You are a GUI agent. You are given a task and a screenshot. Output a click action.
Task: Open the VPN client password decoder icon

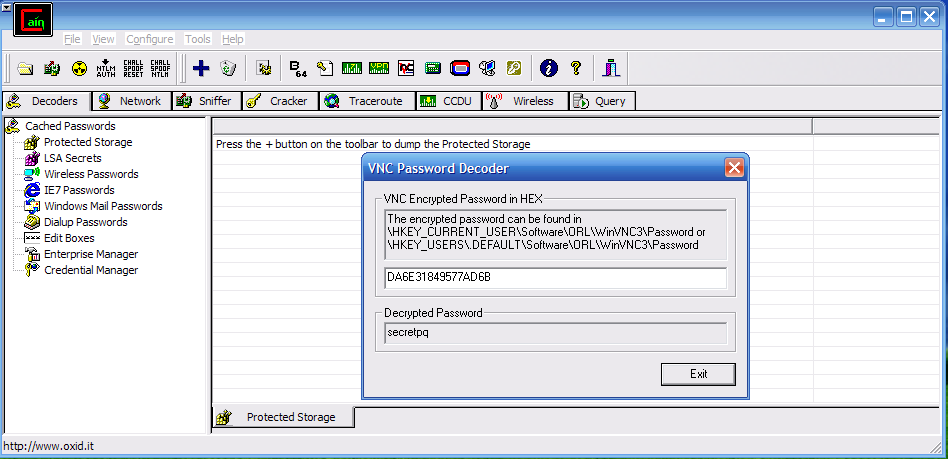[x=379, y=68]
